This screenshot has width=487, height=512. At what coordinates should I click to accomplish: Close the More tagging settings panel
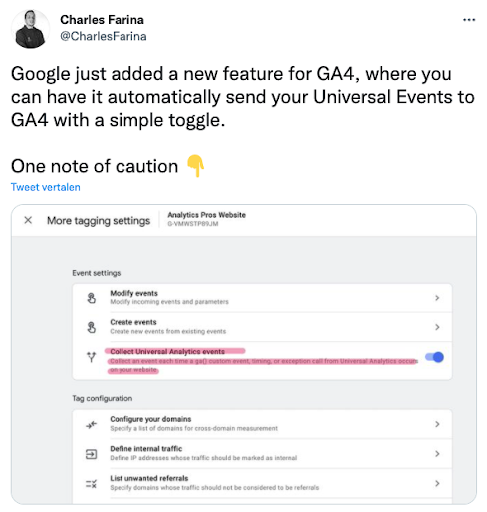pos(28,220)
